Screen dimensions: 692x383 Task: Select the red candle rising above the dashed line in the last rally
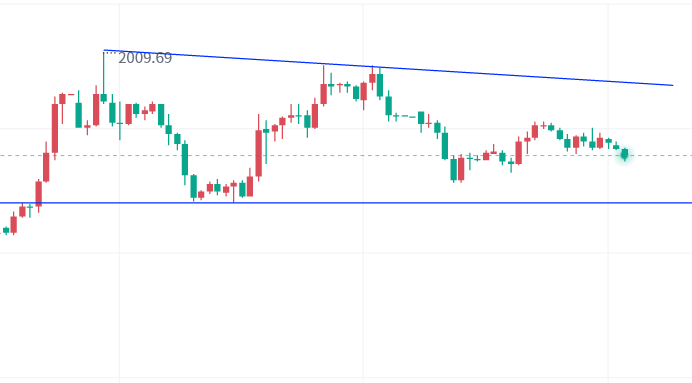[519, 152]
